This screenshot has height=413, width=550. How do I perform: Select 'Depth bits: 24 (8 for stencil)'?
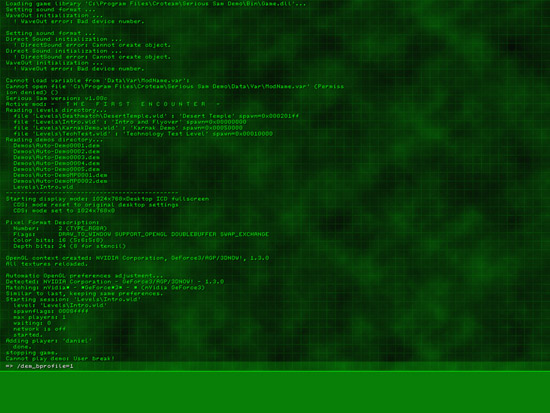click(69, 246)
